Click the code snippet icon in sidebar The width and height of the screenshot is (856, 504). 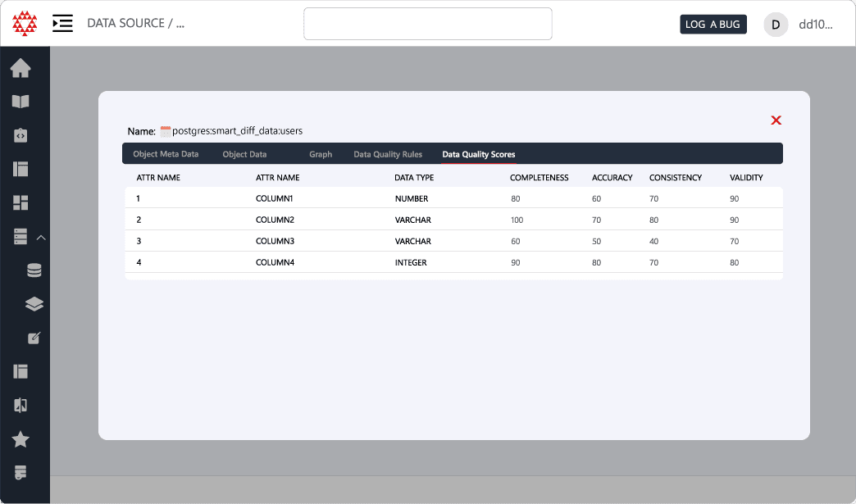point(20,135)
